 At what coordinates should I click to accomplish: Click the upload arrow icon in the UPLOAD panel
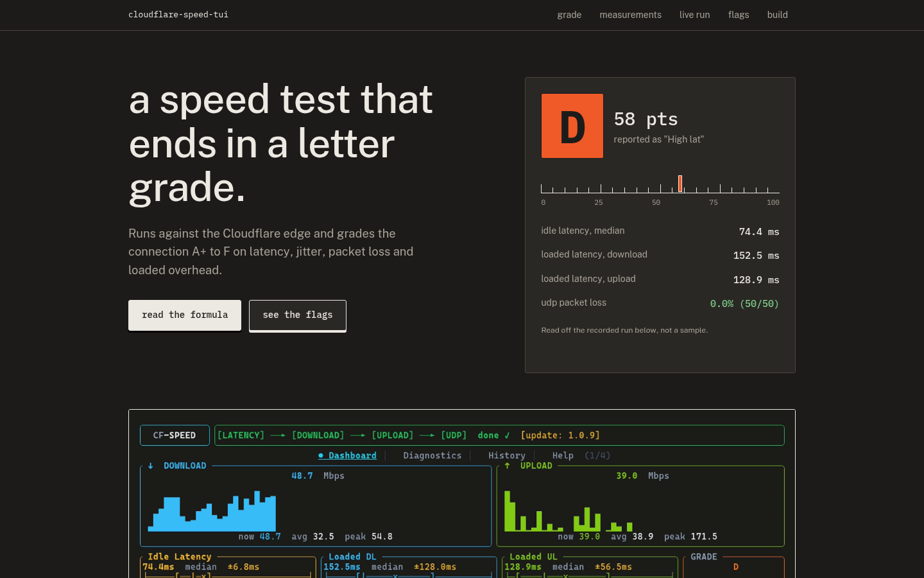(507, 466)
